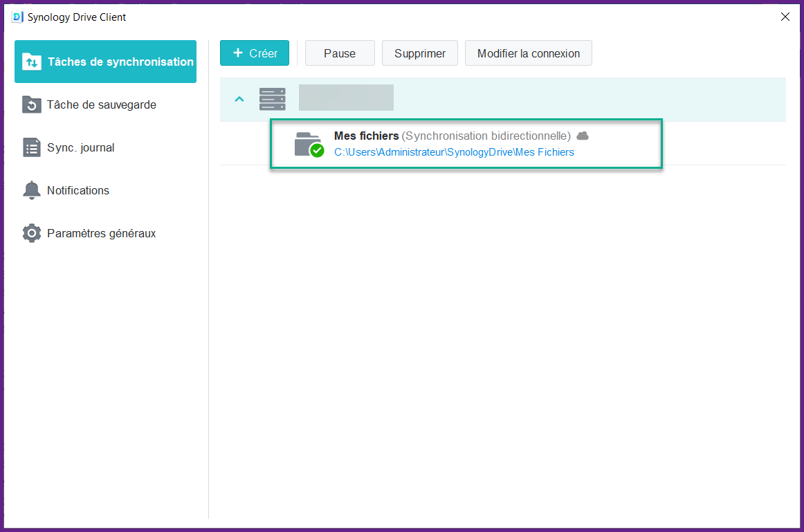Pause synchronization with the Pause button
804x532 pixels.
pos(340,53)
